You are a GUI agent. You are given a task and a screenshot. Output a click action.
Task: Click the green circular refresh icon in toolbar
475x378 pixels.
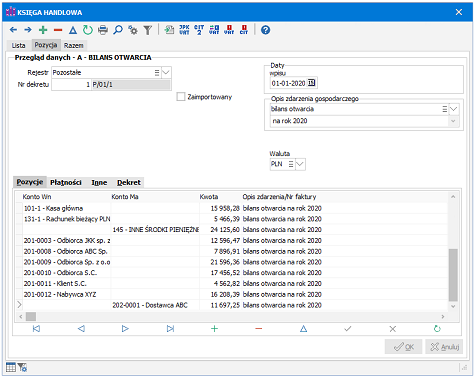88,30
